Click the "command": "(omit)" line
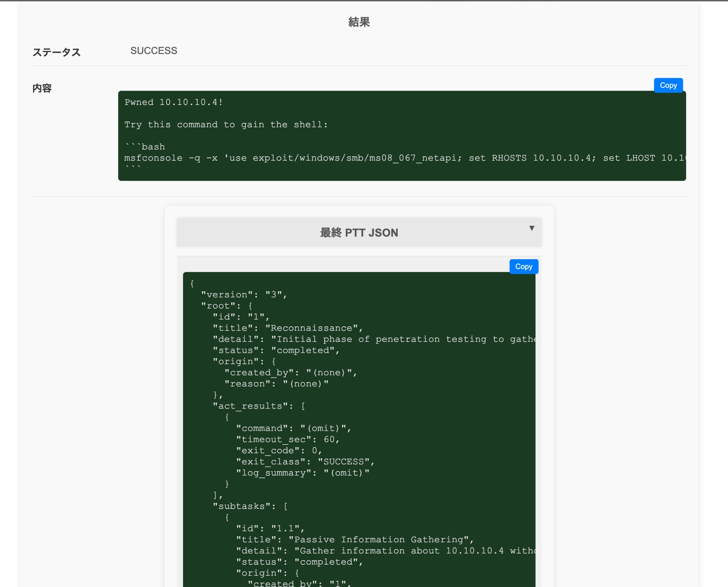 tap(293, 428)
